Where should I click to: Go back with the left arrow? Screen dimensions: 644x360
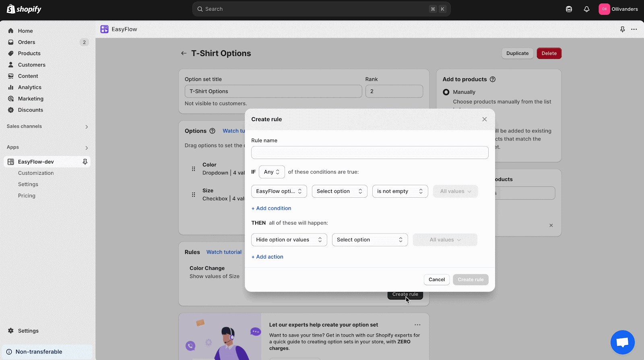(x=184, y=53)
